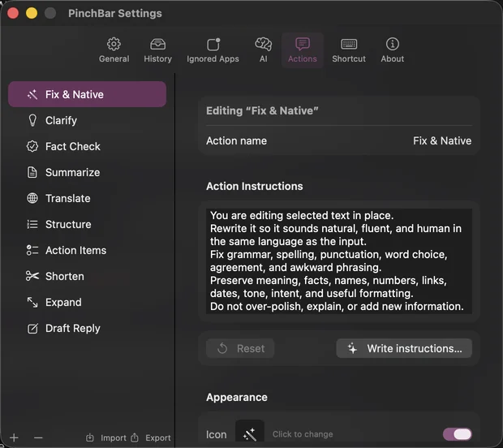The image size is (503, 448).
Task: Click the circular arrow icon on Reset
Action: click(x=222, y=348)
